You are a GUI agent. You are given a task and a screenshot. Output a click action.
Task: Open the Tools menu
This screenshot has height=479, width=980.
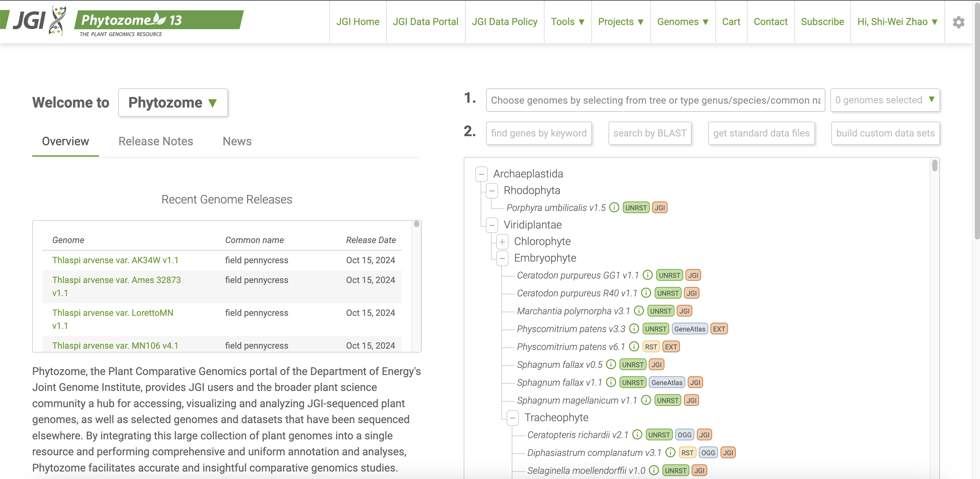pos(567,22)
